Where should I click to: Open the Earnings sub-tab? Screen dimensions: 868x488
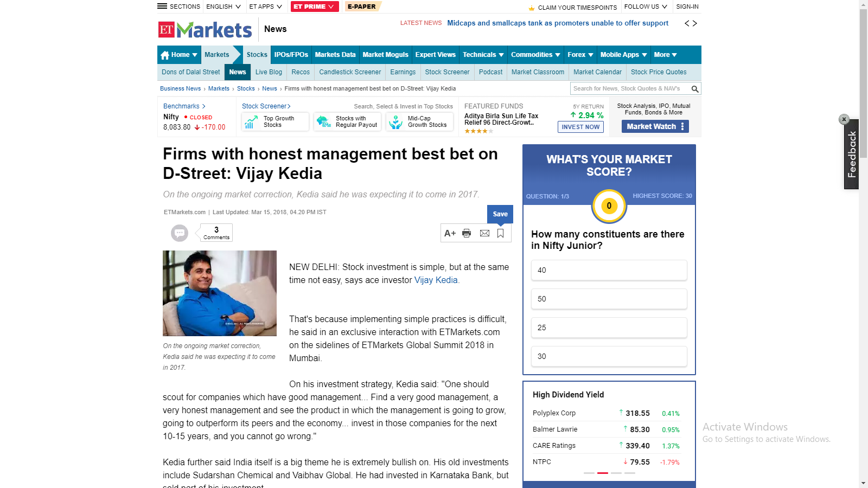[403, 72]
